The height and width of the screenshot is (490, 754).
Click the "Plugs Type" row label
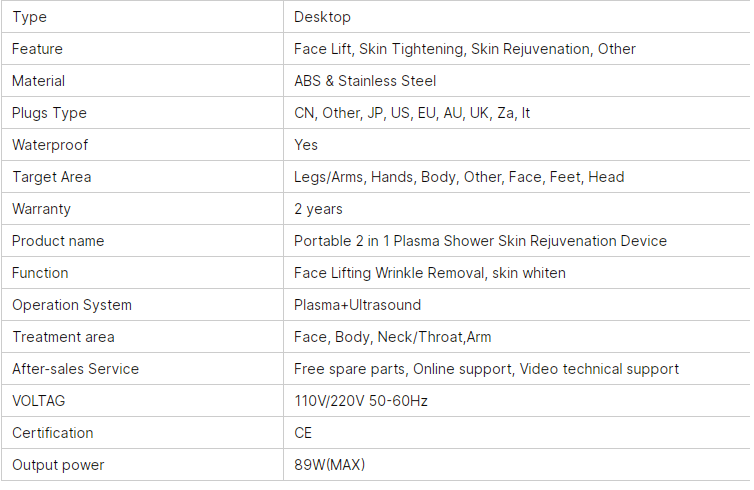(49, 113)
